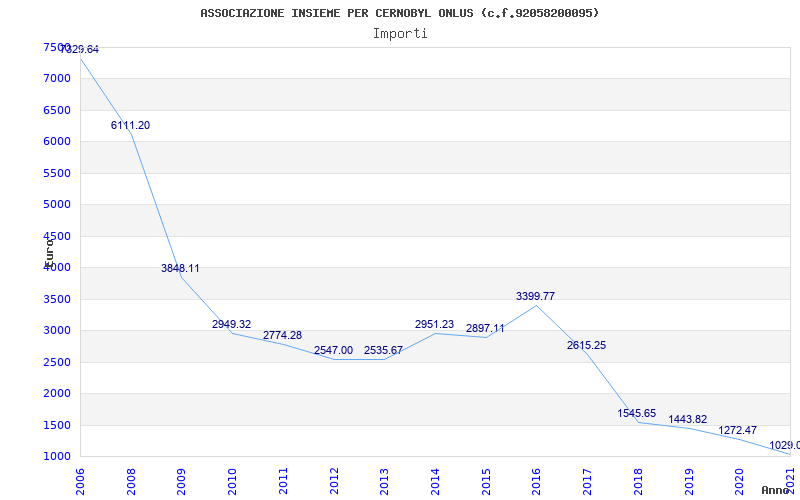Click the y-axis value 3500
The width and height of the screenshot is (800, 500).
pos(57,299)
